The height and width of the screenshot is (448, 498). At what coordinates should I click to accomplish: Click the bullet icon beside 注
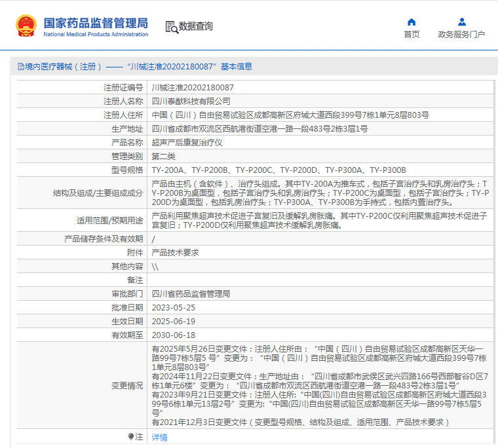(130, 437)
